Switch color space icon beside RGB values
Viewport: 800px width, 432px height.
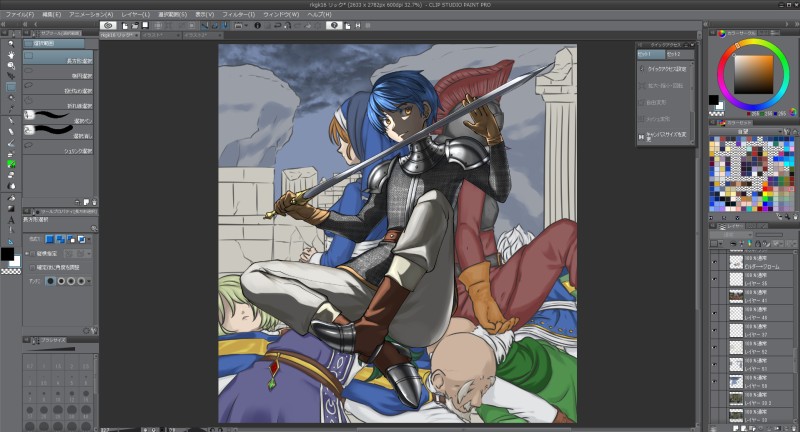[x=793, y=112]
